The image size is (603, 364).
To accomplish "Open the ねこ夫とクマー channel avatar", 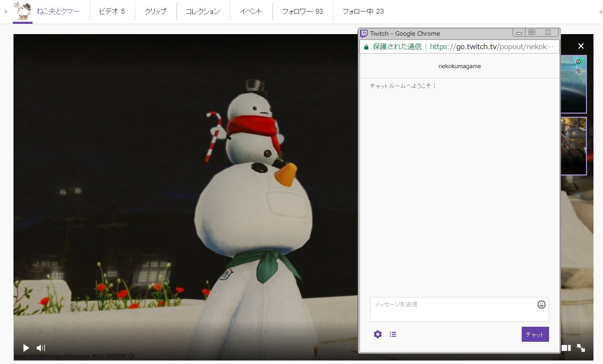I will click(x=23, y=11).
